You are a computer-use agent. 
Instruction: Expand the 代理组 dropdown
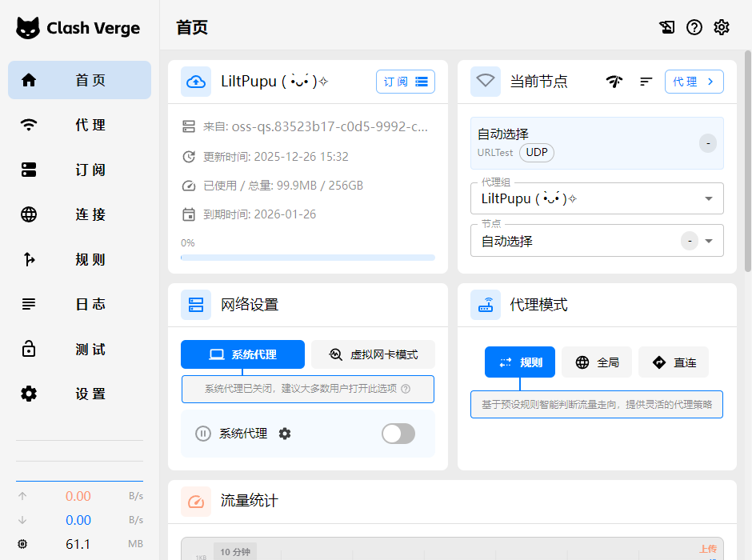(708, 199)
